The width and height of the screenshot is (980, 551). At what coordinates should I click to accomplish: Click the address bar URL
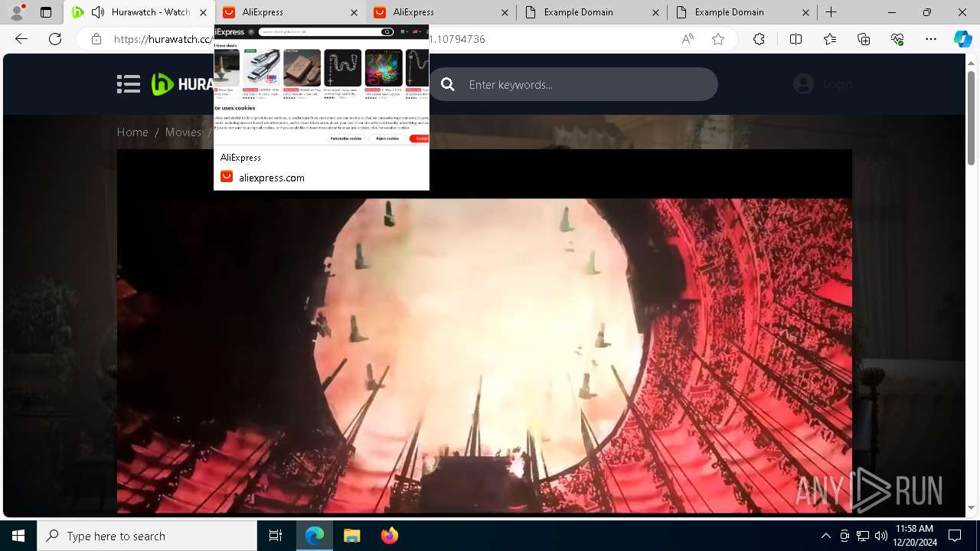point(299,39)
